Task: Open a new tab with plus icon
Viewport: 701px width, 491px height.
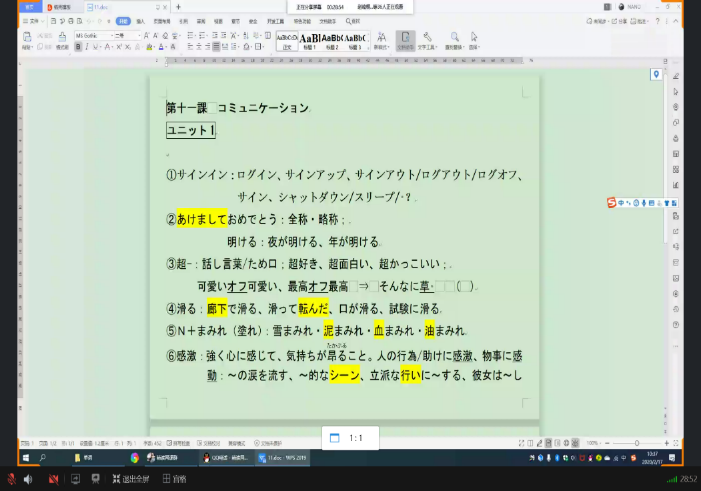Action: tap(178, 7)
